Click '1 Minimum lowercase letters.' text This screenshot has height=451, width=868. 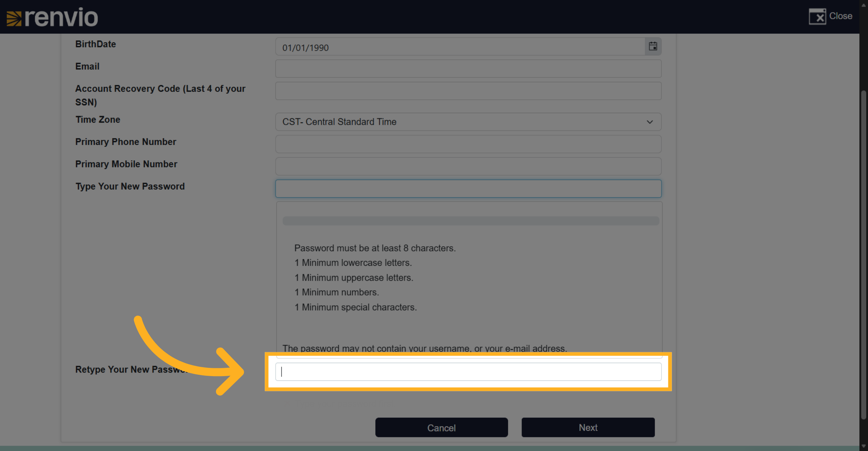[x=353, y=263]
